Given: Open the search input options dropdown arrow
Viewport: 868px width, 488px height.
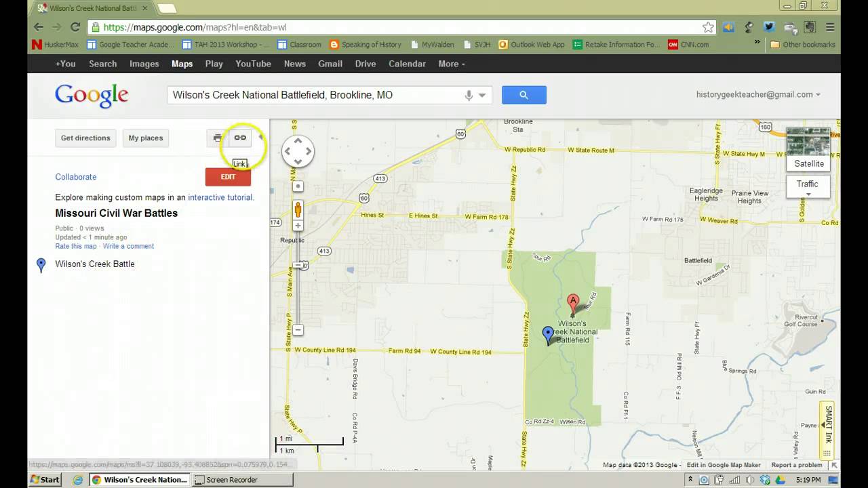Looking at the screenshot, I should [483, 96].
